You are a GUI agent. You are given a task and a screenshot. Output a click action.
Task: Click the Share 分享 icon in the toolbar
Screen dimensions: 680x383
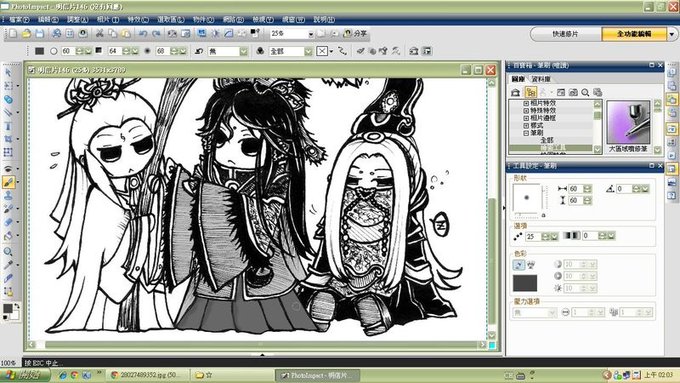(x=355, y=33)
